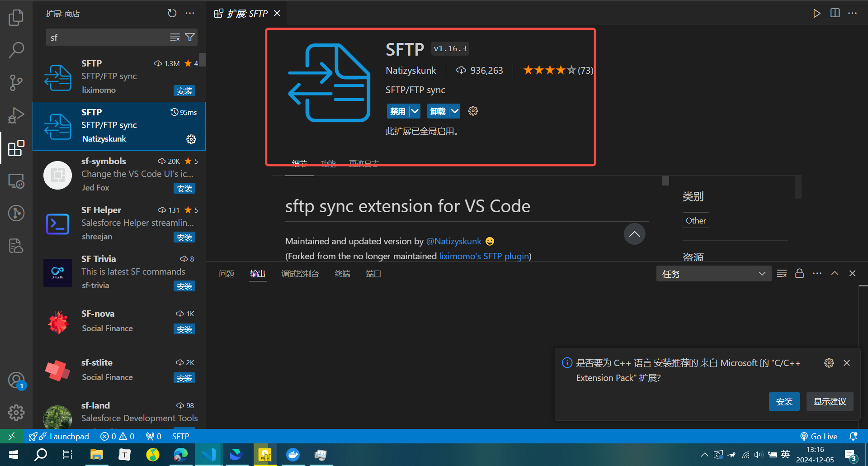Install the SF Trivia extension
This screenshot has width=868, height=466.
[x=184, y=286]
